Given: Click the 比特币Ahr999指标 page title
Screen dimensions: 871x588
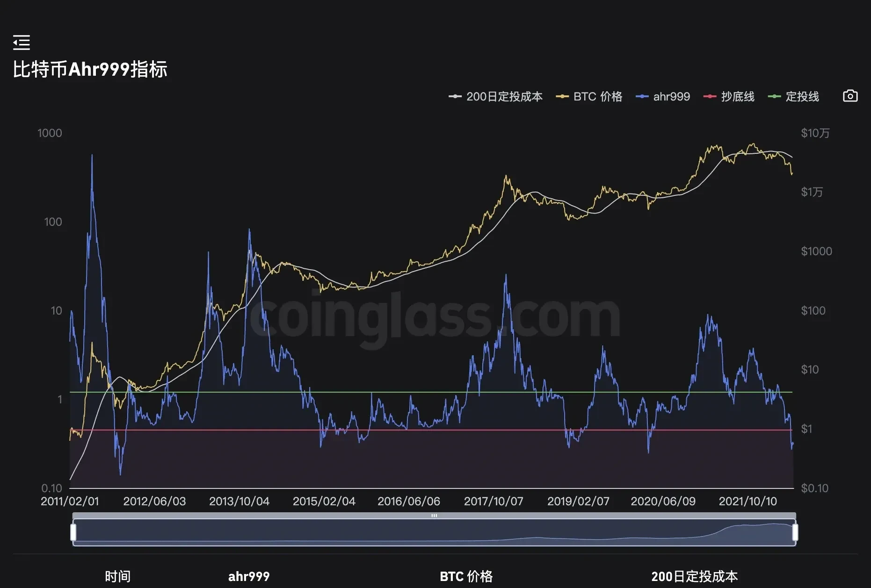Looking at the screenshot, I should click(x=90, y=69).
